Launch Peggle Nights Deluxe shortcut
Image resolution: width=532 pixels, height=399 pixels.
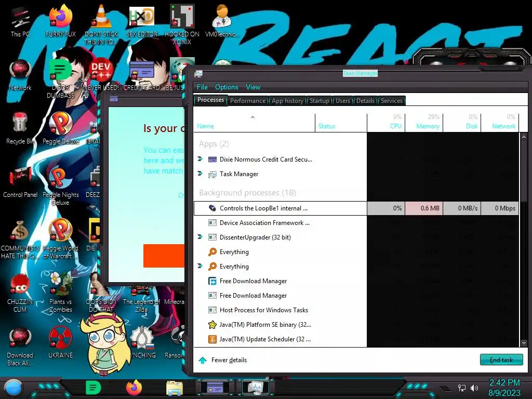click(x=60, y=186)
